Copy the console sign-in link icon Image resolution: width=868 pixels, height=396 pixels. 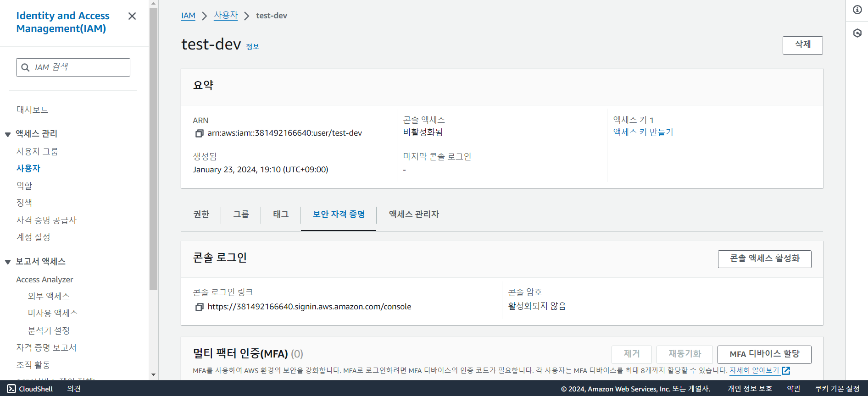coord(199,307)
